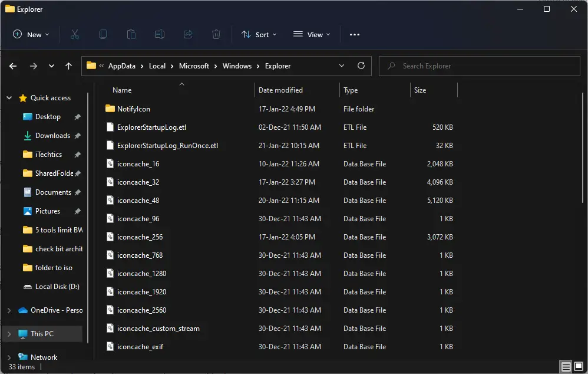Viewport: 588px width, 374px height.
Task: Open the address bar history dropdown
Action: (342, 65)
